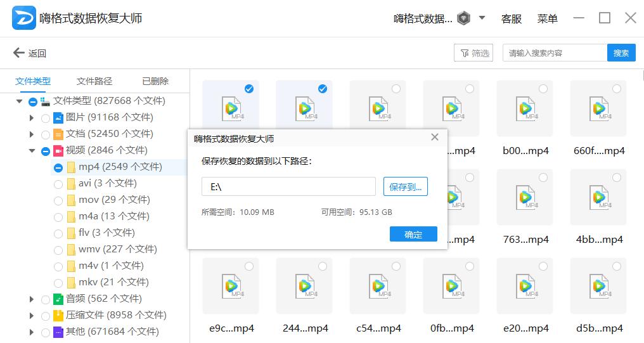Image resolution: width=644 pixels, height=343 pixels.
Task: Click the 视频 category icon
Action: [x=58, y=151]
